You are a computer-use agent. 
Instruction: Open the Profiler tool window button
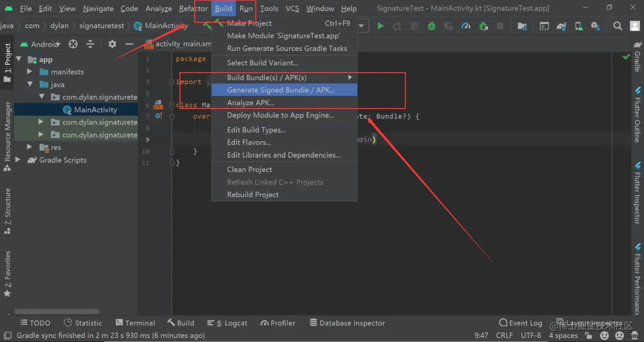point(278,323)
